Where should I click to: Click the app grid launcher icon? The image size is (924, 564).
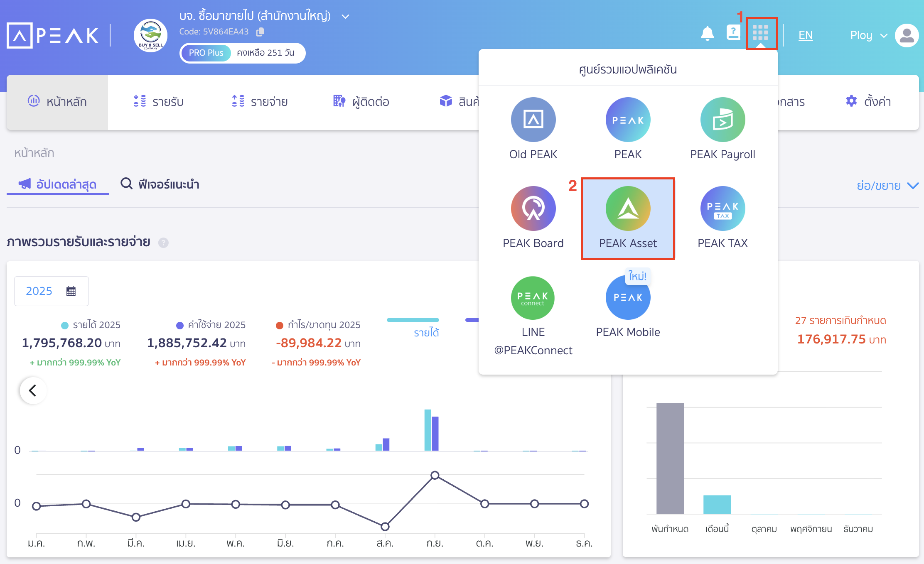760,33
